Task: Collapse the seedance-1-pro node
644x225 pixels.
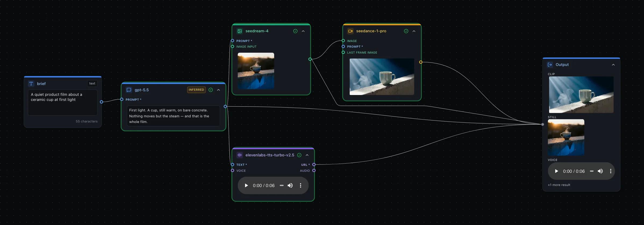Action: click(414, 31)
